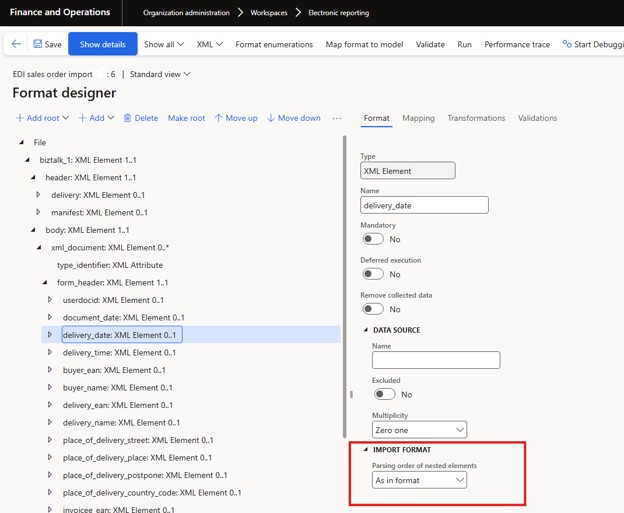Open Workspaces breadcrumb
The image size is (624, 513).
(x=269, y=13)
